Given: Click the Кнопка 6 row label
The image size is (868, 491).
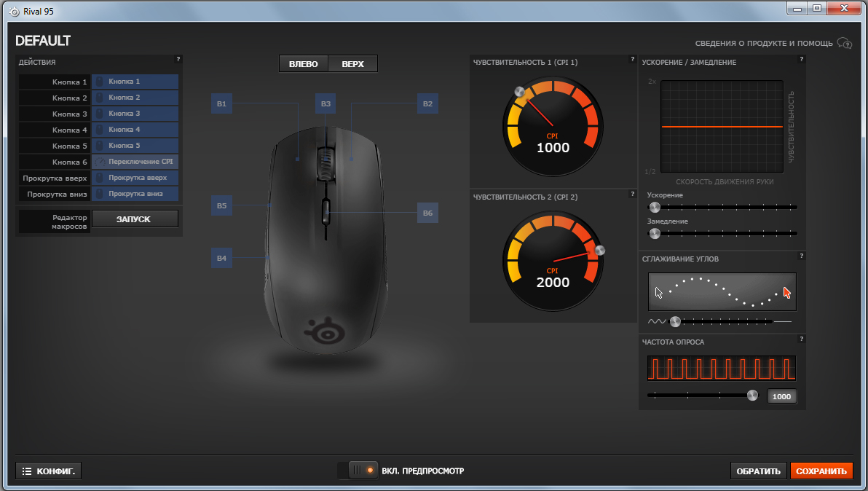Looking at the screenshot, I should click(54, 162).
